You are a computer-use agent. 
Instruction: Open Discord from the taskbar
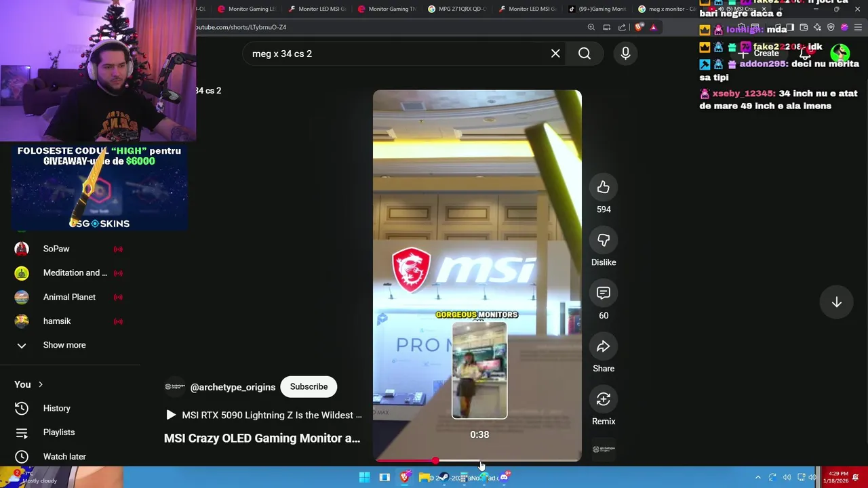click(x=504, y=477)
